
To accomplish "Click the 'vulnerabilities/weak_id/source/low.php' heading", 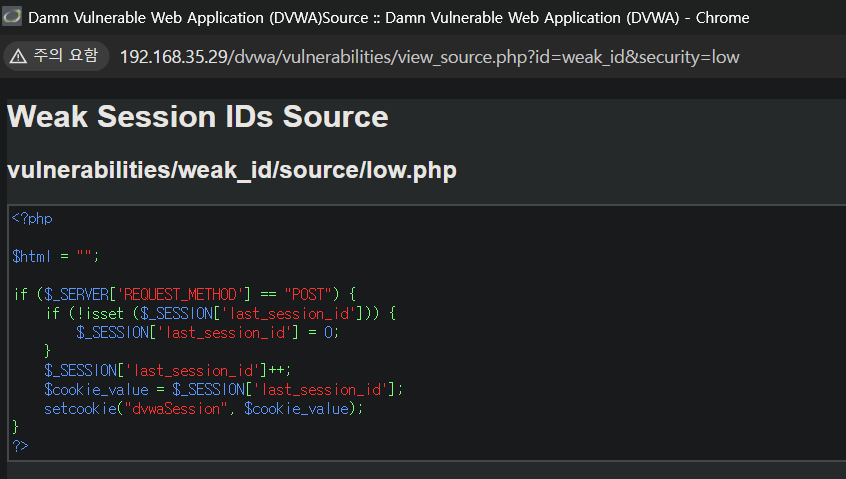I will point(232,170).
